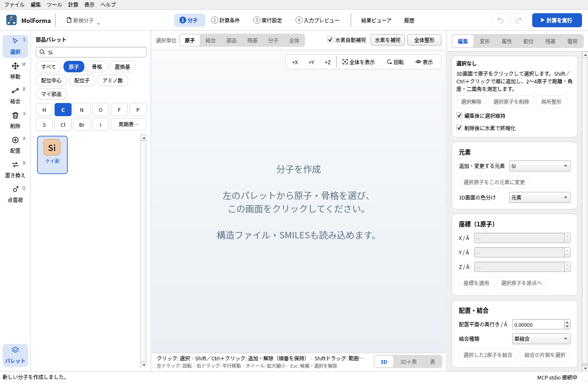Click the 全体整形 button
The height and width of the screenshot is (383, 588).
(424, 40)
